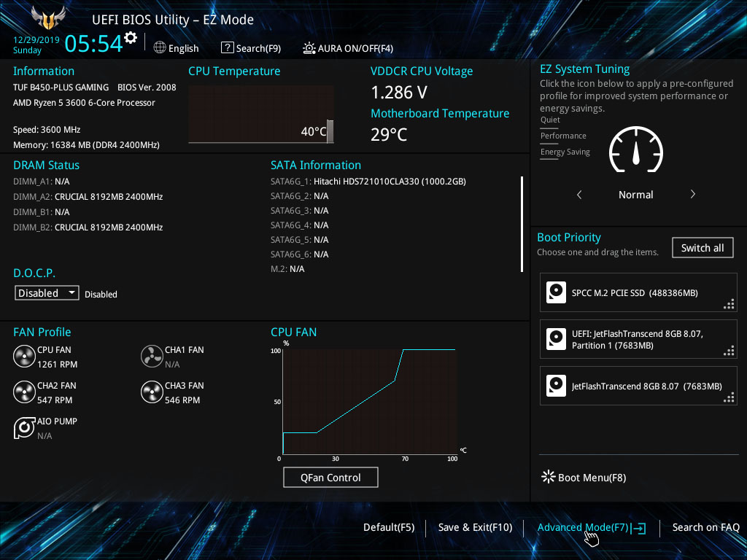Click DIMM_A2 CRUCIAL 8192MB entry
Screen dimensions: 747x560
(x=88, y=197)
